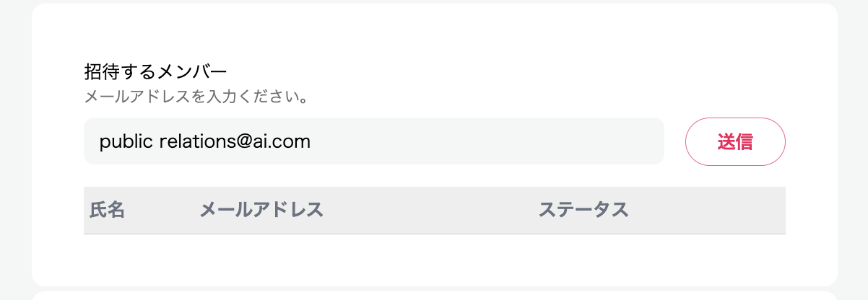The image size is (868, 300).
Task: Focus the email address input field
Action: click(373, 141)
